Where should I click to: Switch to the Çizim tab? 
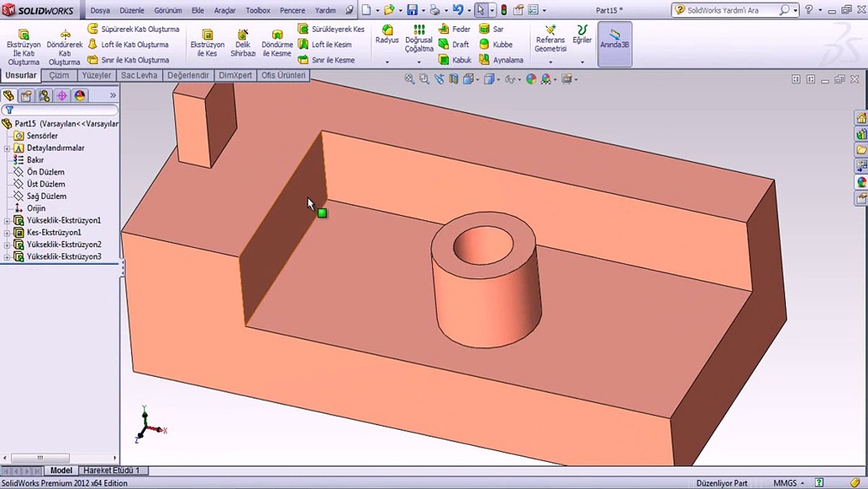point(59,75)
